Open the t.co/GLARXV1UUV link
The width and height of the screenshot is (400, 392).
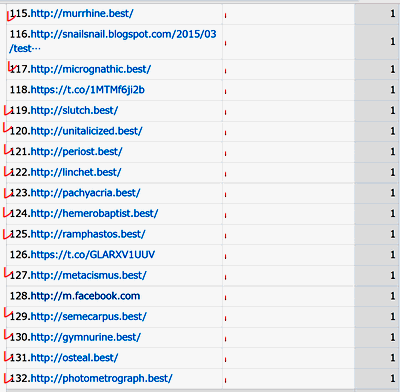tap(93, 255)
